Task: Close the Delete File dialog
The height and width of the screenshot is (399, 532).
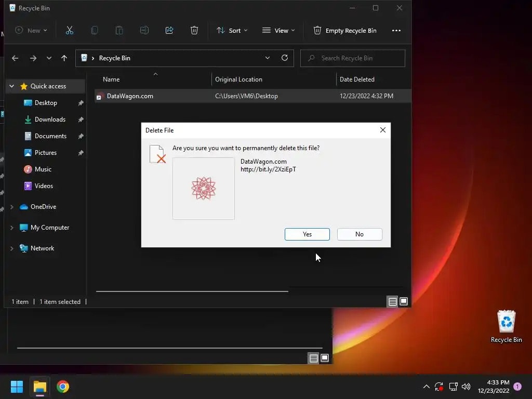Action: (383, 130)
